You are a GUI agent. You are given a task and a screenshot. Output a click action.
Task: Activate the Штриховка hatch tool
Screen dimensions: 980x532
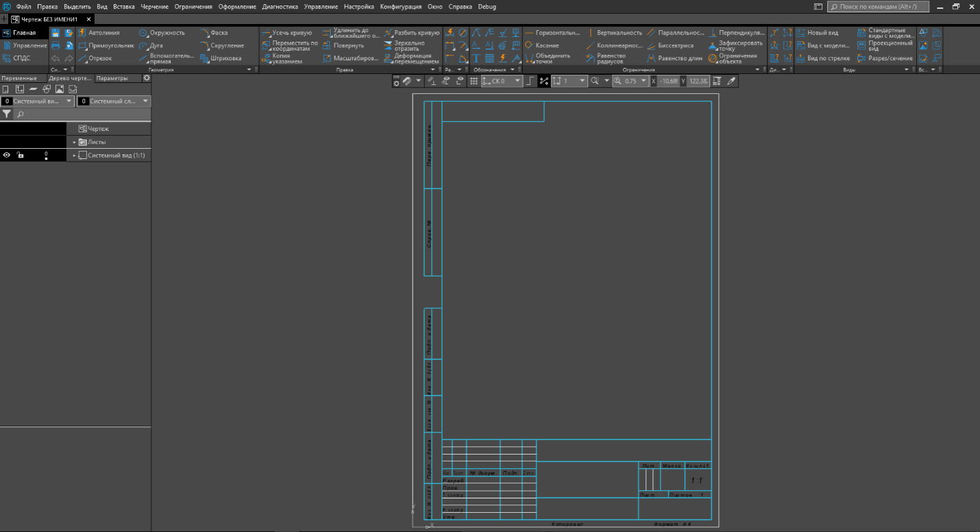click(221, 58)
